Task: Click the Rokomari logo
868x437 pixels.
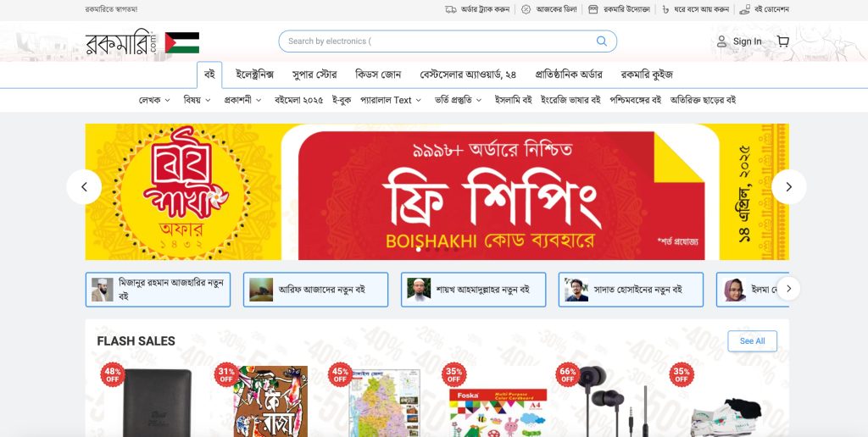Action: tap(122, 42)
